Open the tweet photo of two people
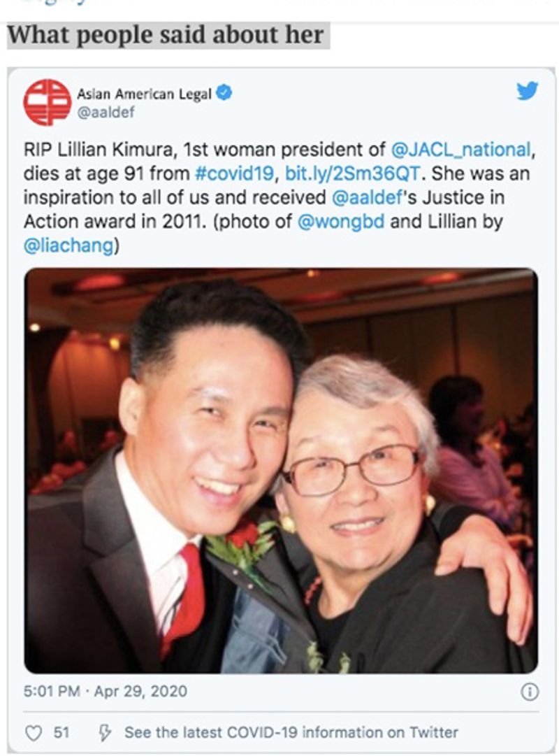This screenshot has height=756, width=559. 281,471
